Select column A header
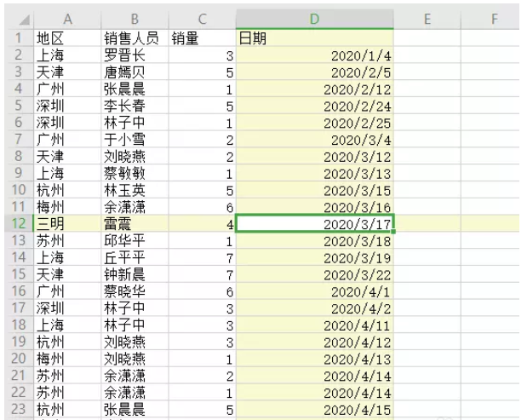 [67, 19]
